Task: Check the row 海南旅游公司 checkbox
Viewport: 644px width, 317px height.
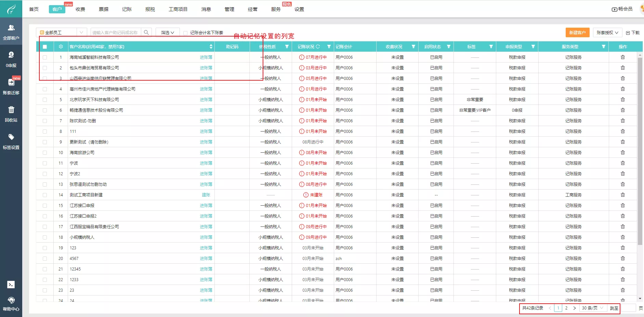Action: [45, 153]
